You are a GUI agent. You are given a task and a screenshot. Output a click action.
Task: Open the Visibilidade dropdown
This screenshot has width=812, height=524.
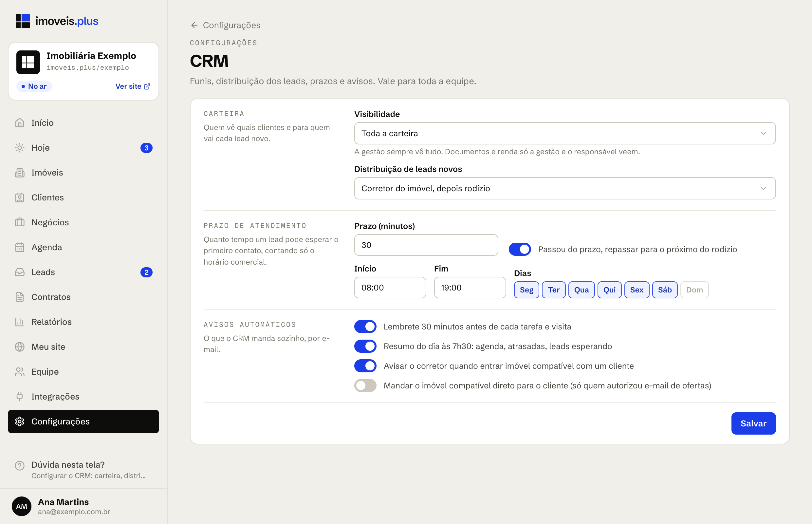[565, 133]
